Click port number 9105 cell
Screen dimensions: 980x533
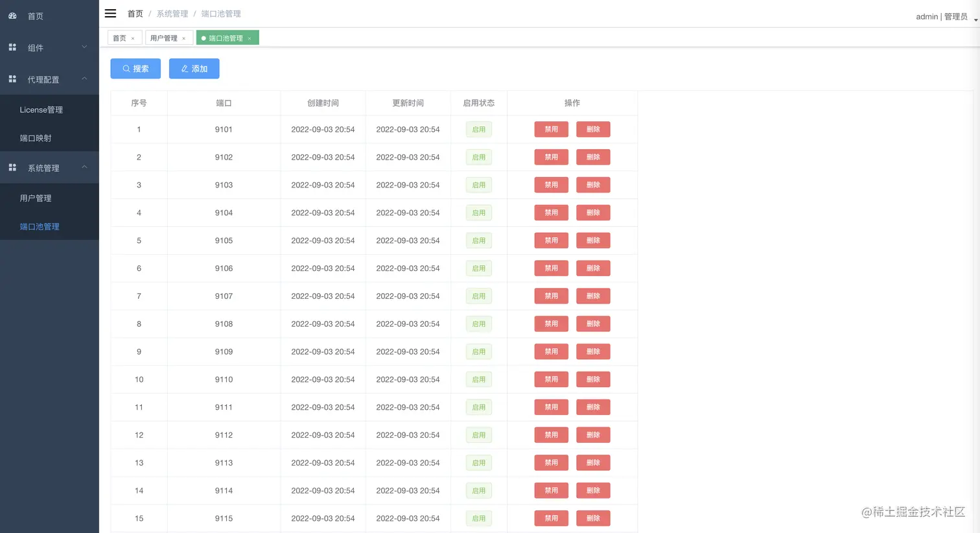click(x=224, y=241)
